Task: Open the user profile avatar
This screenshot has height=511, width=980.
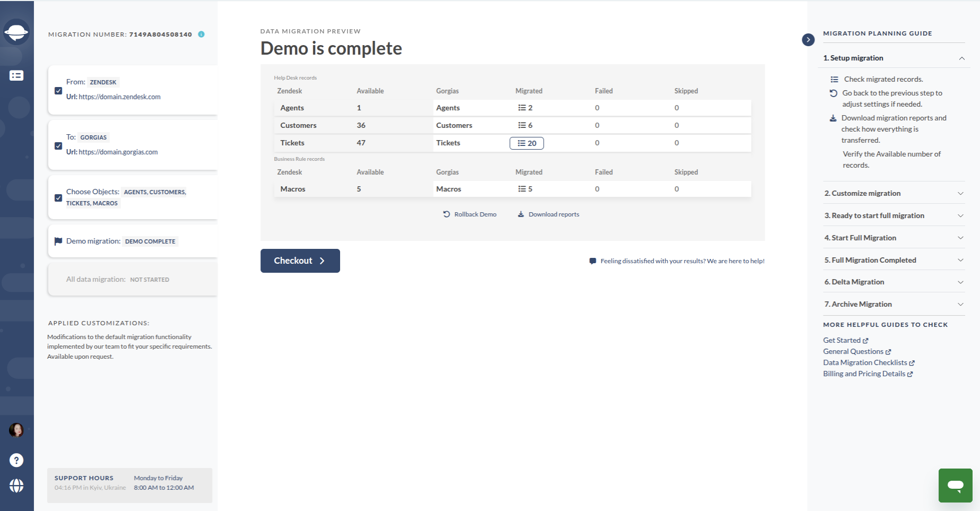Action: coord(16,430)
